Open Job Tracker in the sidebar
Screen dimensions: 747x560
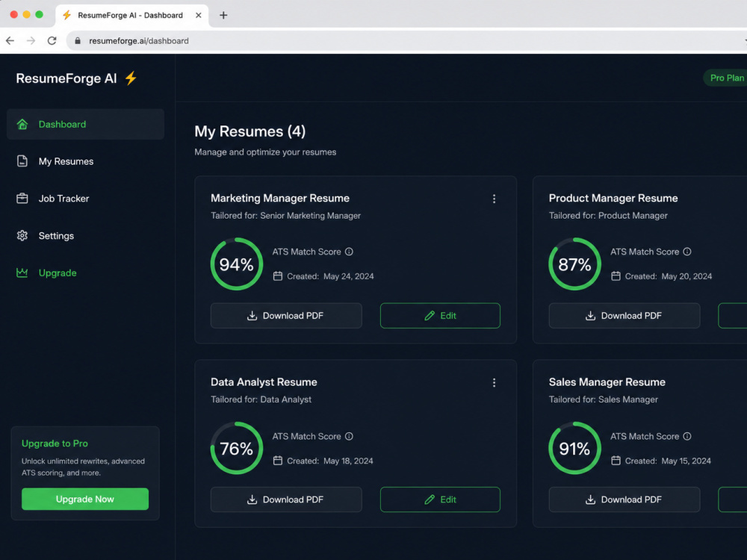point(86,199)
